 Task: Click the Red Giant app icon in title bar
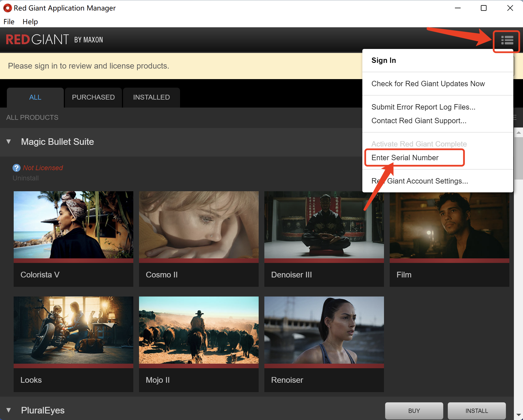point(7,8)
